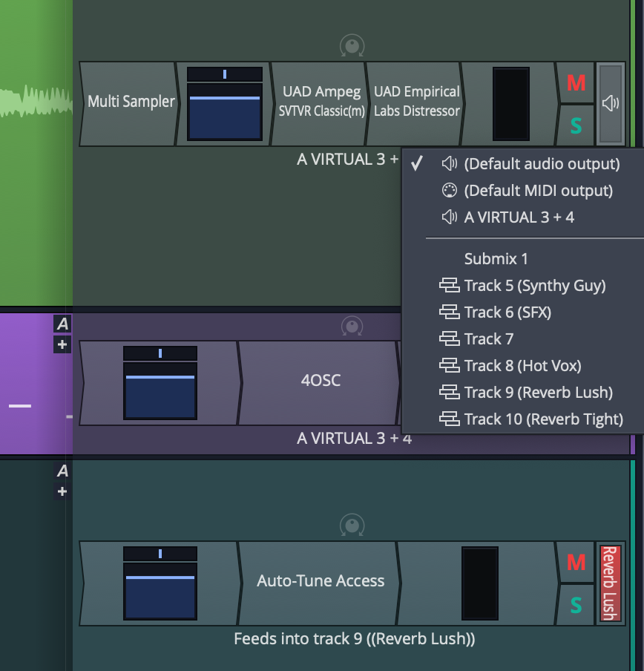The height and width of the screenshot is (671, 644).
Task: Mute the Multi Sampler track
Action: [x=576, y=82]
